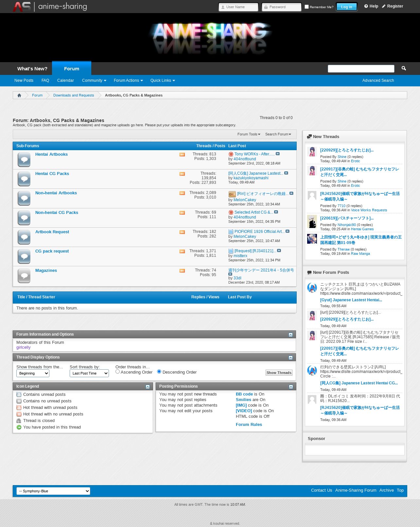
Task: Open RSS feed for Artbook Request
Action: [182, 232]
